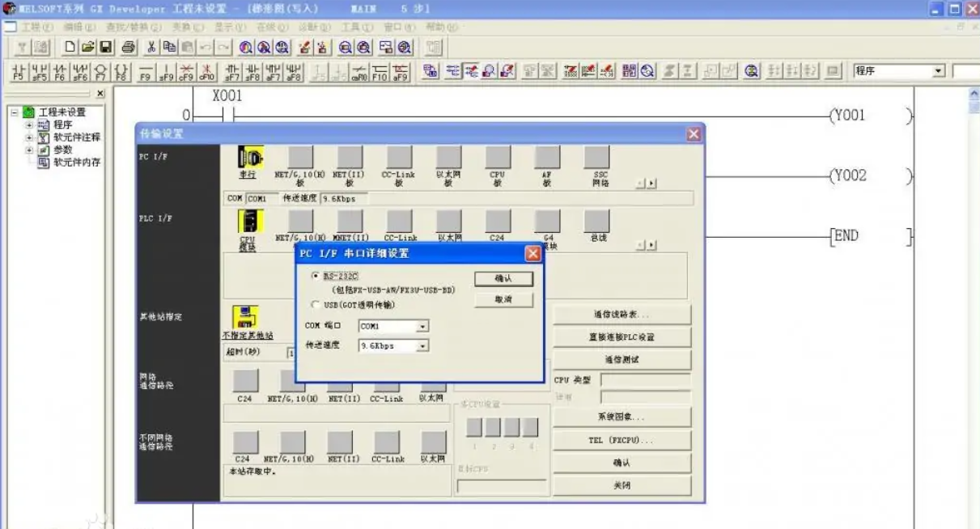
Task: Insert parallel falling pulse aF8
Action: point(292,72)
